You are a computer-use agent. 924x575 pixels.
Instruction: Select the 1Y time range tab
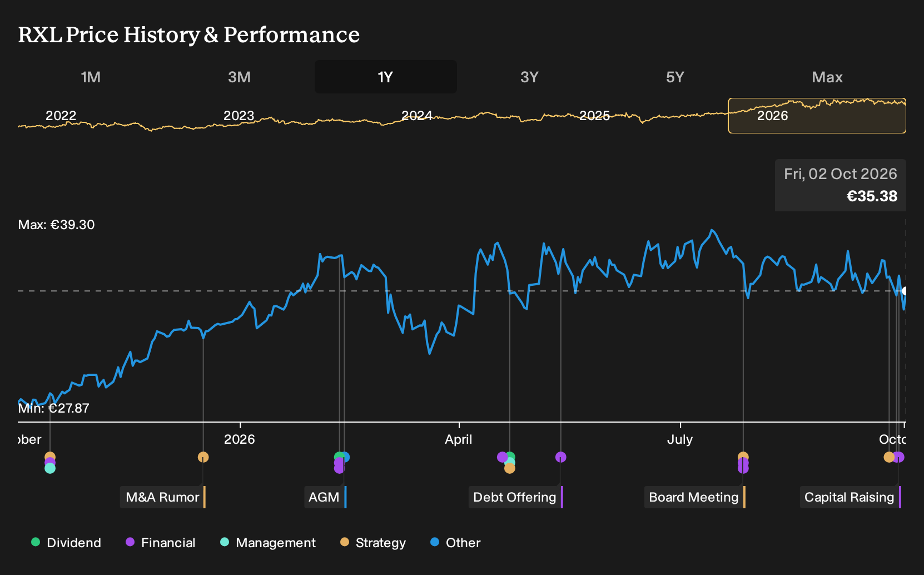386,77
